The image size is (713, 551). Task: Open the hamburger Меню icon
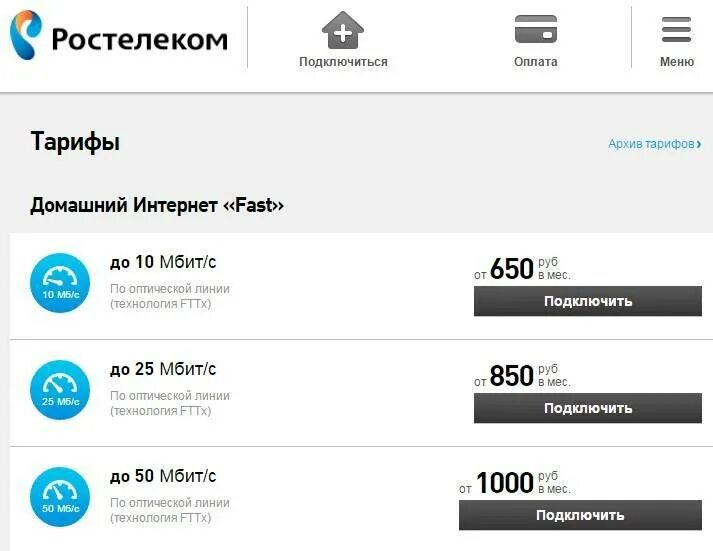tap(677, 30)
